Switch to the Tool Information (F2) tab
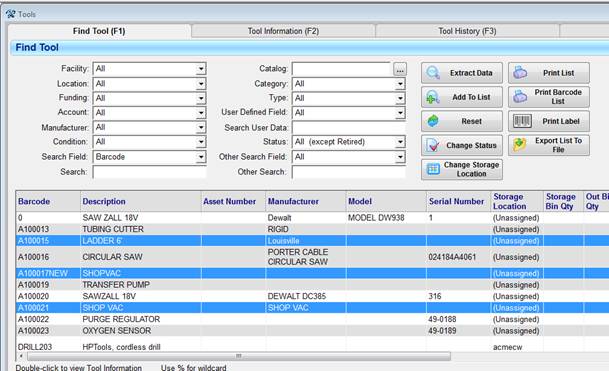609x371 pixels. pos(284,31)
